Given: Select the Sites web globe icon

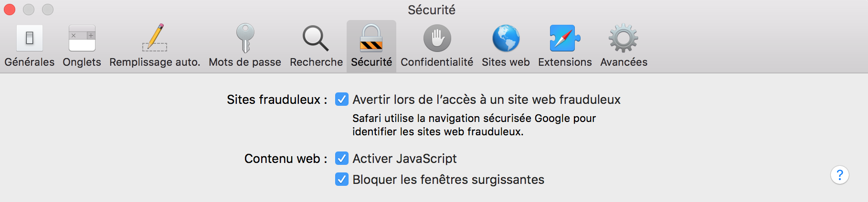Looking at the screenshot, I should click(x=506, y=39).
